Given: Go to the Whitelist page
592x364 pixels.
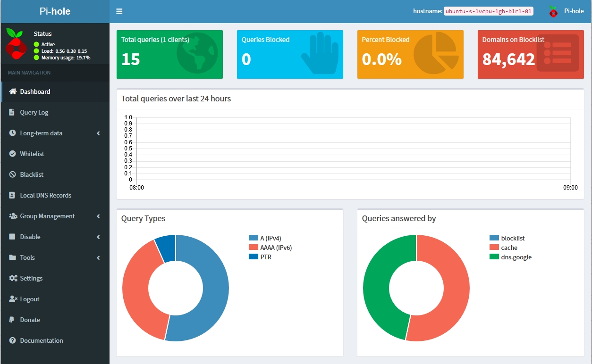Looking at the screenshot, I should click(x=55, y=154).
